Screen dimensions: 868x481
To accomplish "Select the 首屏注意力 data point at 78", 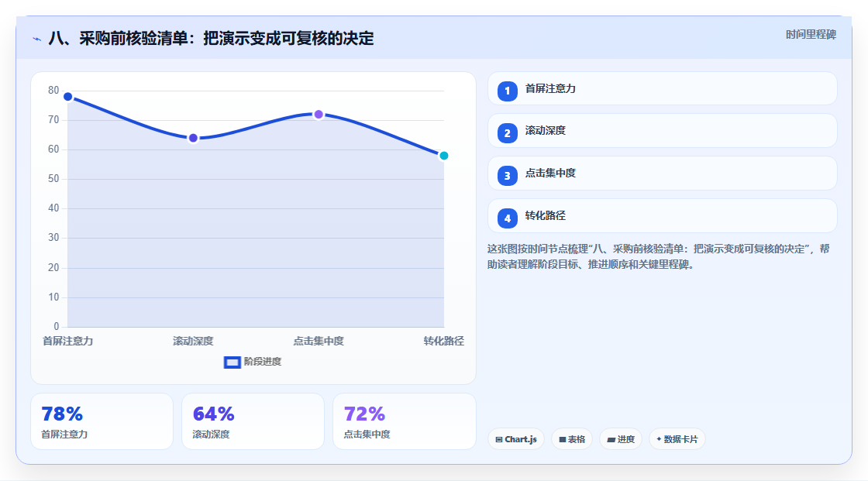I will click(68, 97).
